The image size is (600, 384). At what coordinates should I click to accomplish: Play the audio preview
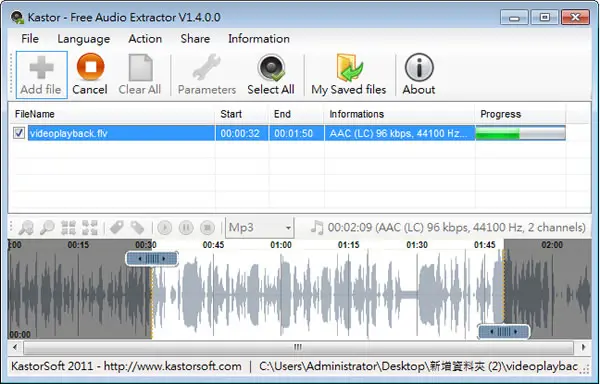(165, 228)
